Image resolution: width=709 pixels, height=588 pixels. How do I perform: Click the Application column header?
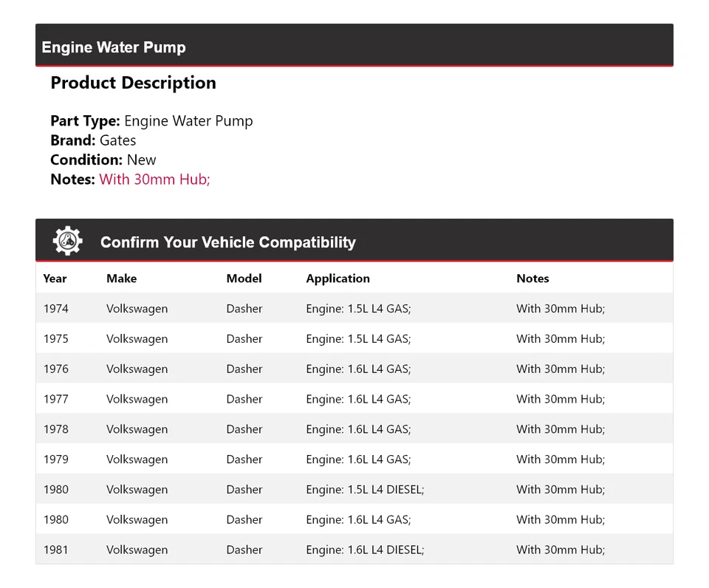[338, 278]
